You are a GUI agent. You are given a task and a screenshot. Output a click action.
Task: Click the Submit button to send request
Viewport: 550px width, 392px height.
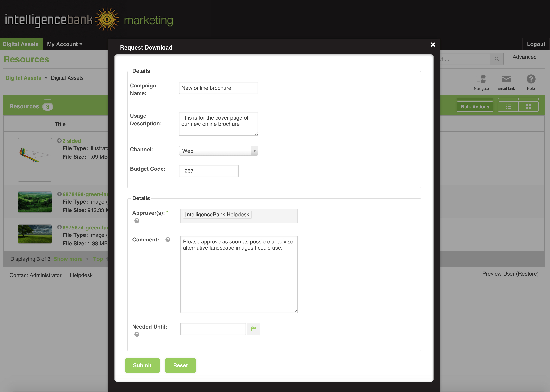pyautogui.click(x=142, y=365)
